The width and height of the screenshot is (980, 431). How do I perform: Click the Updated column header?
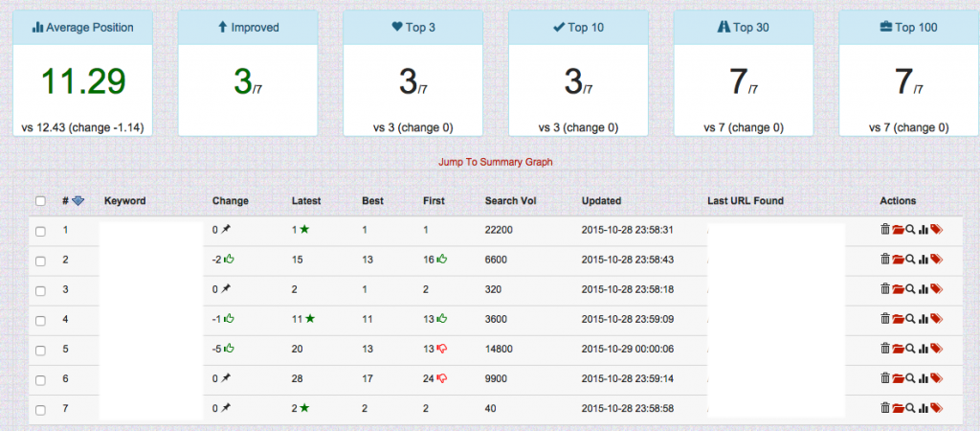[x=601, y=201]
